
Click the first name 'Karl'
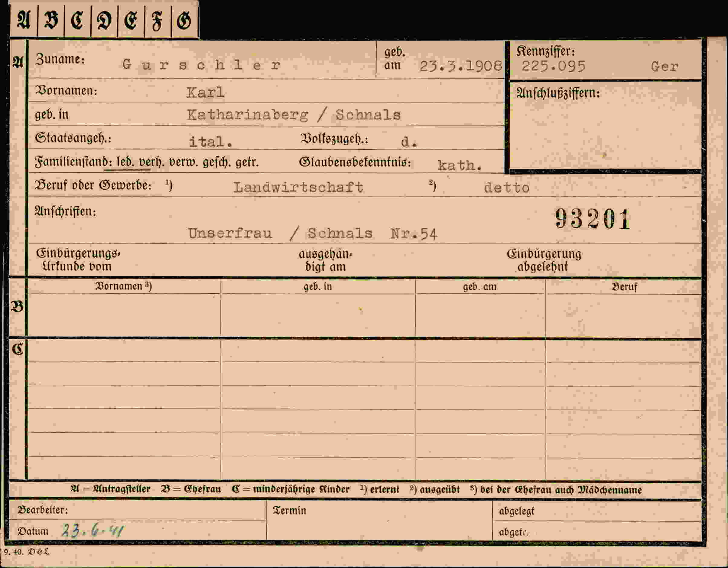(205, 92)
